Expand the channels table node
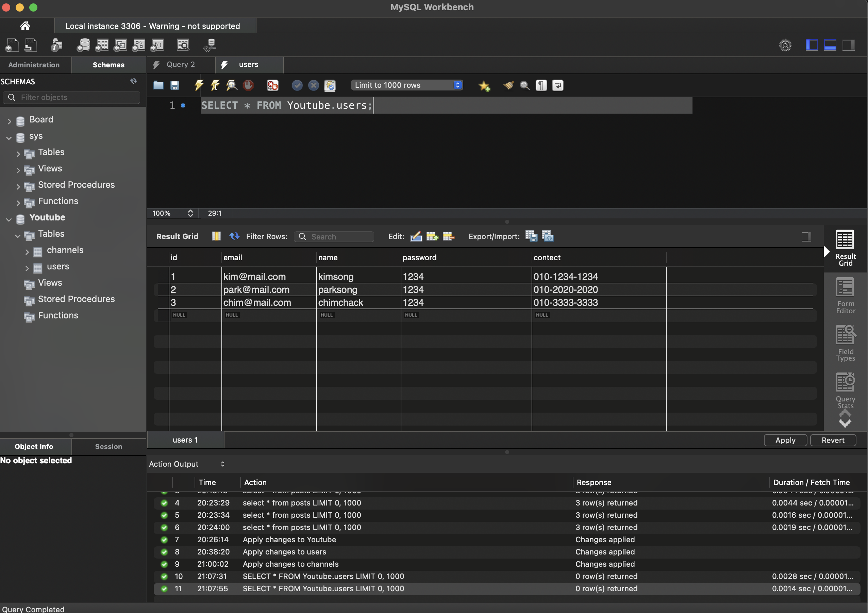Image resolution: width=868 pixels, height=613 pixels. (27, 251)
